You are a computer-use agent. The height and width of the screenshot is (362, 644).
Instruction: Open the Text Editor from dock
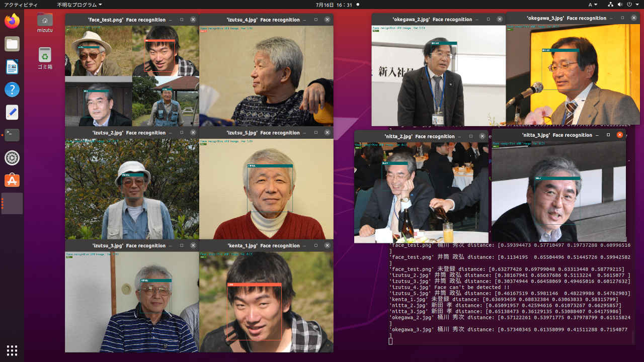click(12, 112)
